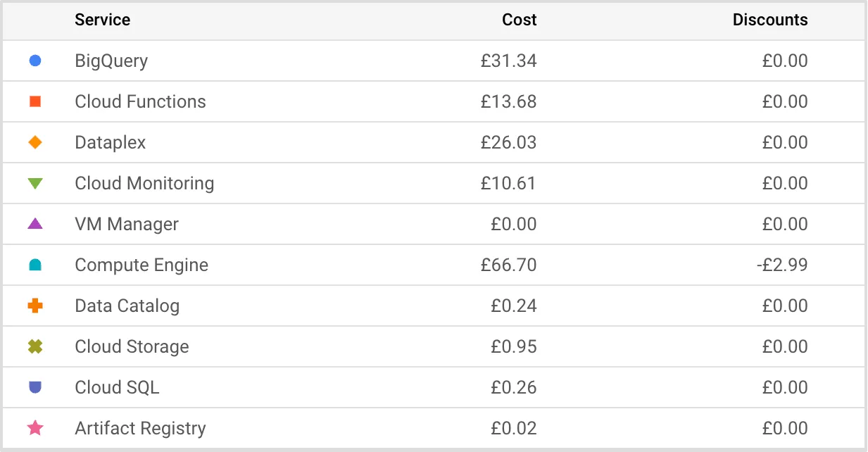Select the Artifact Registry row label
868x452 pixels.
click(140, 428)
